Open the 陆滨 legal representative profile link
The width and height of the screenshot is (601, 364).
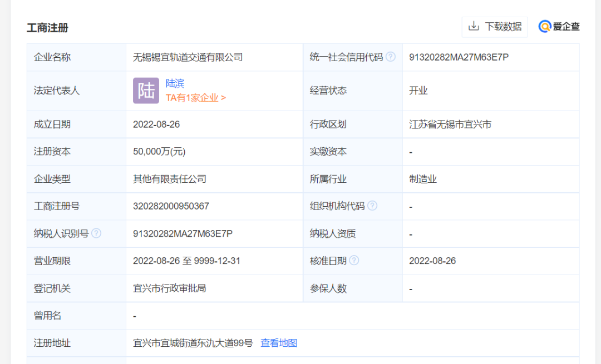coord(175,83)
